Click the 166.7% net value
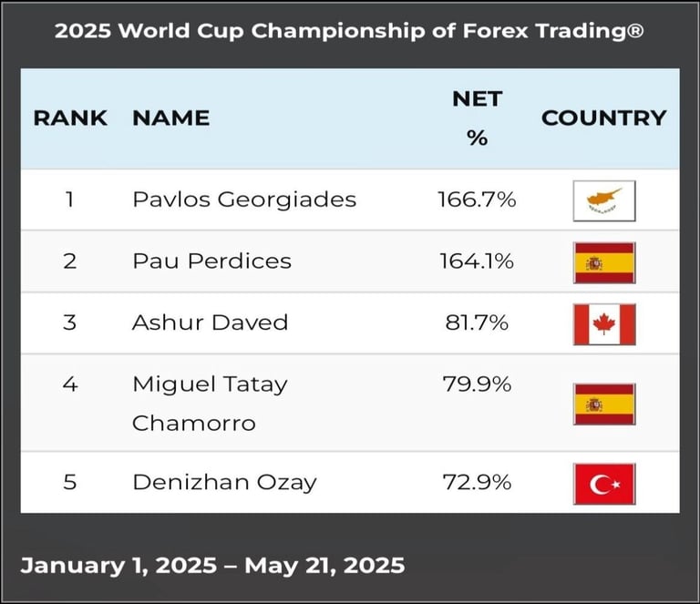This screenshot has width=700, height=604. (x=477, y=200)
